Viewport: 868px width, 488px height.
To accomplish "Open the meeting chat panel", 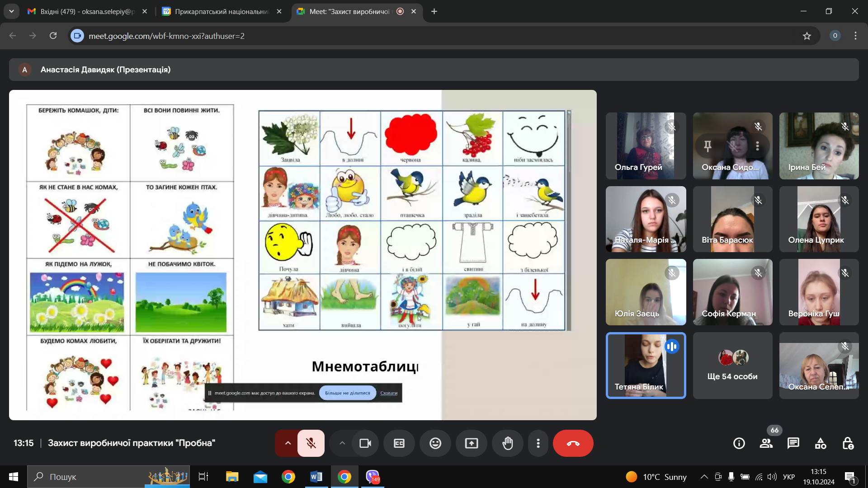I will [x=793, y=443].
